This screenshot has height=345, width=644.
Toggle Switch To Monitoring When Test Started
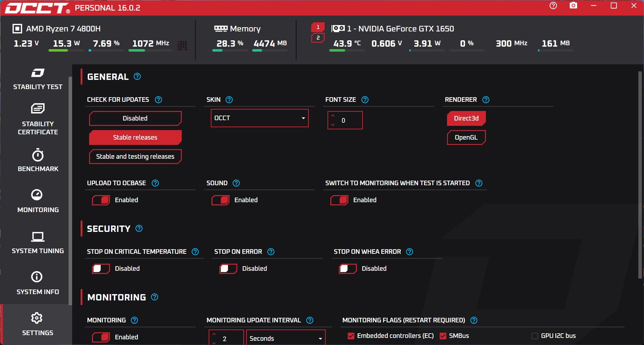coord(340,200)
